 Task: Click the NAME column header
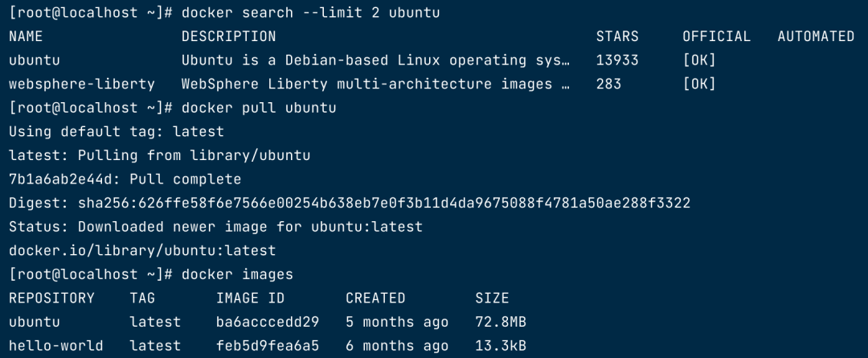pos(26,36)
